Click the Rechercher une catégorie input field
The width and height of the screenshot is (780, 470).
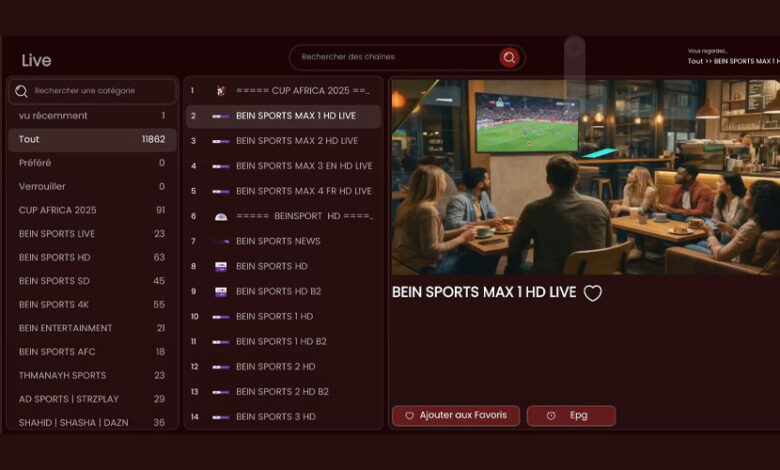pos(100,91)
